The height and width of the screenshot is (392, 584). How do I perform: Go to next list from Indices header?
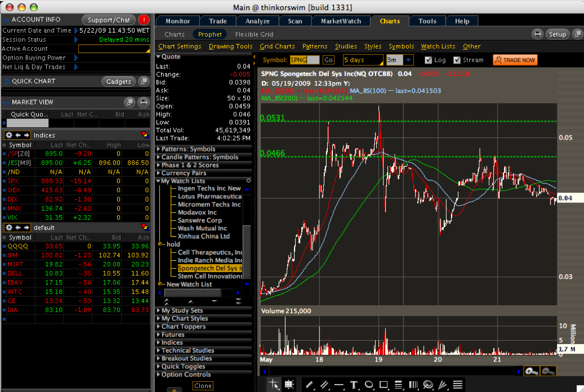[x=26, y=135]
